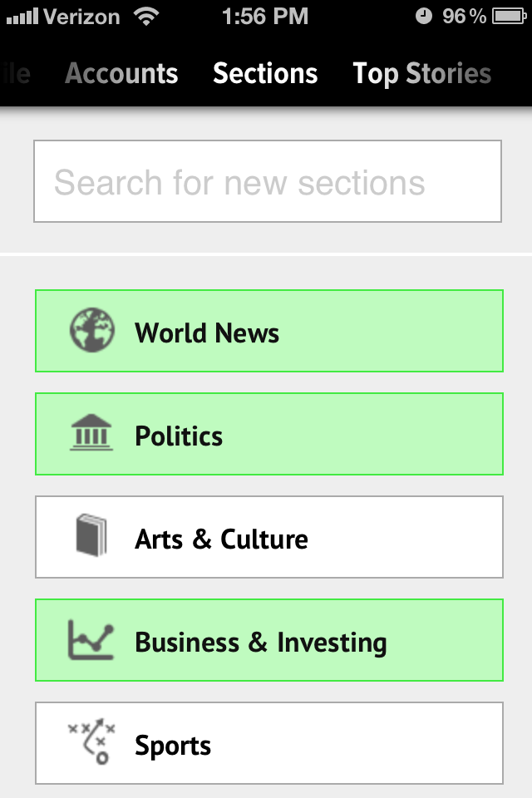Deselect the Politics section
532x798 pixels.
click(x=269, y=434)
